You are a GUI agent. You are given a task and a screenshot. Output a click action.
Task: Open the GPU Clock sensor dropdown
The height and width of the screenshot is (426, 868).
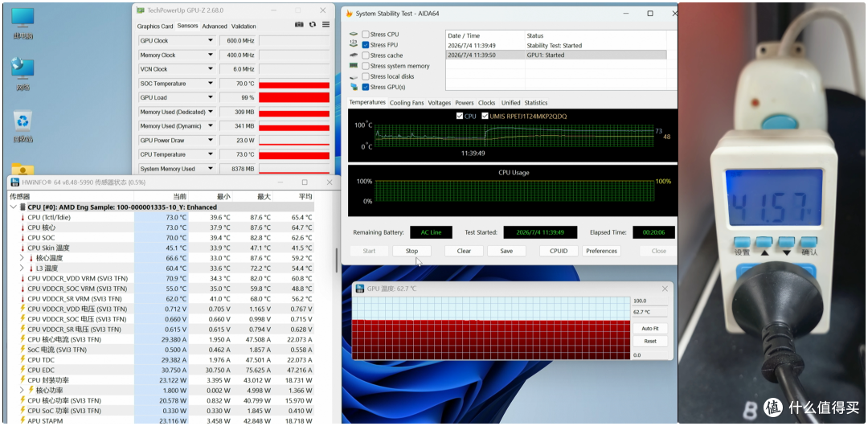[x=211, y=40]
